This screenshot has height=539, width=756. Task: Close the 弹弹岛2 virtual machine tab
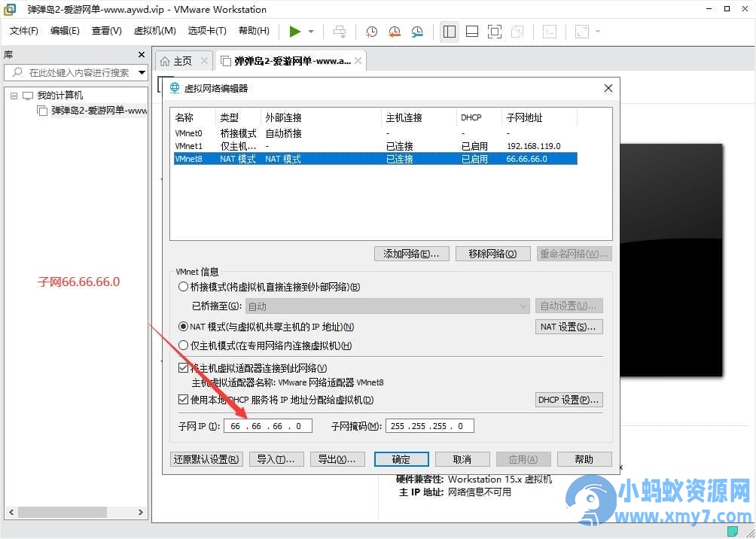358,61
